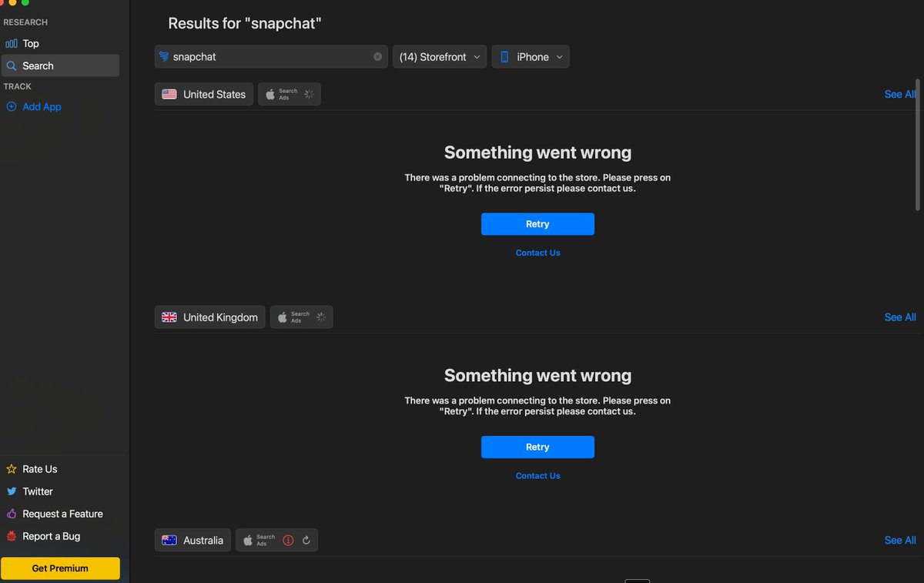
Task: Click the Australia Search Ads reload icon
Action: click(306, 541)
